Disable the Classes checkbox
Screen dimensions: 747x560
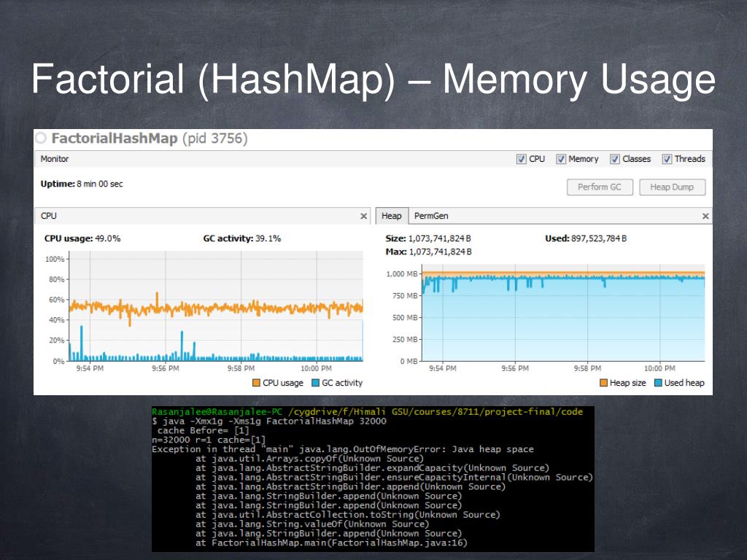tap(615, 159)
